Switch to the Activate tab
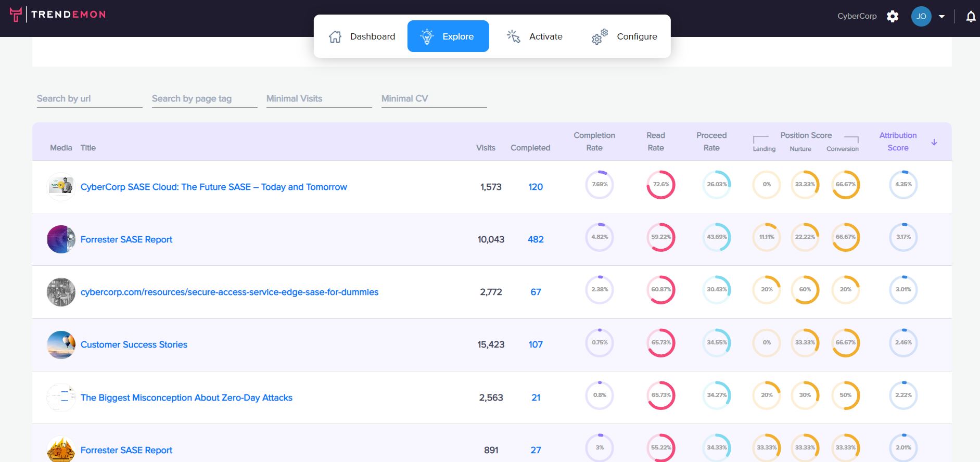Viewport: 980px width, 462px height. point(534,36)
